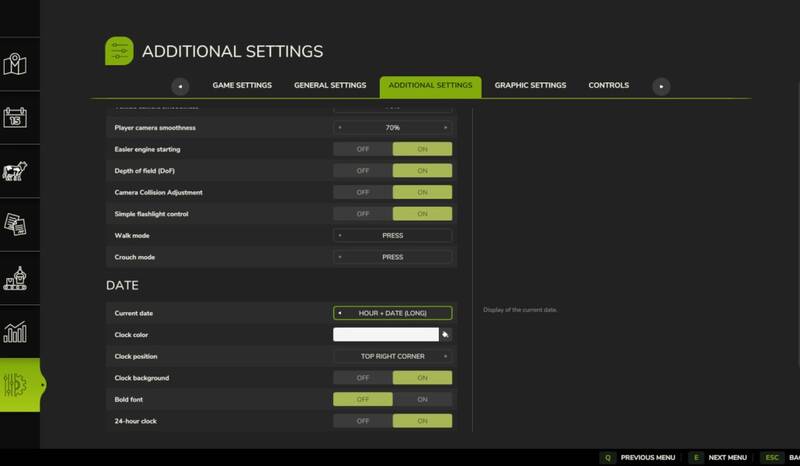Open the statistics chart icon
Image resolution: width=800 pixels, height=466 pixels.
coord(16,332)
